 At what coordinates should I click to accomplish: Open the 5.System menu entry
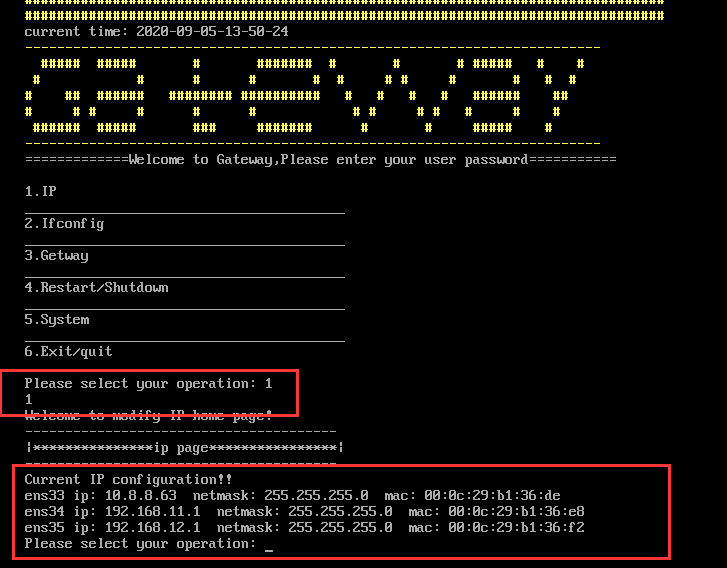pyautogui.click(x=57, y=319)
